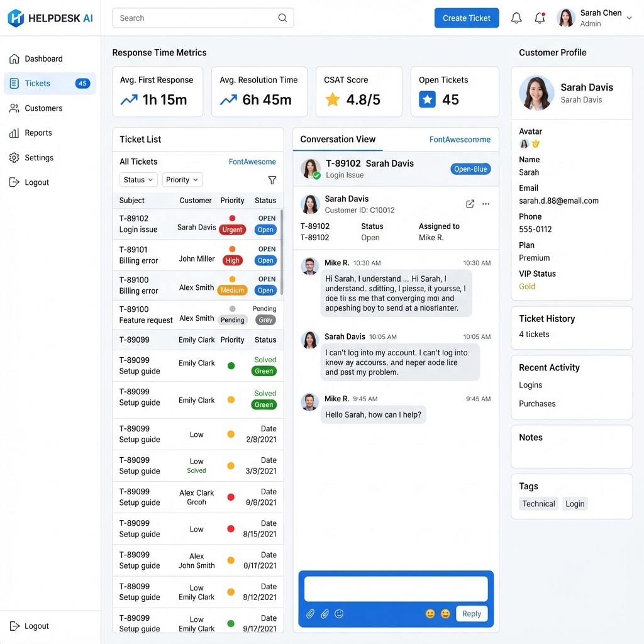Click into the reply message box
644x644 pixels.
point(396,589)
